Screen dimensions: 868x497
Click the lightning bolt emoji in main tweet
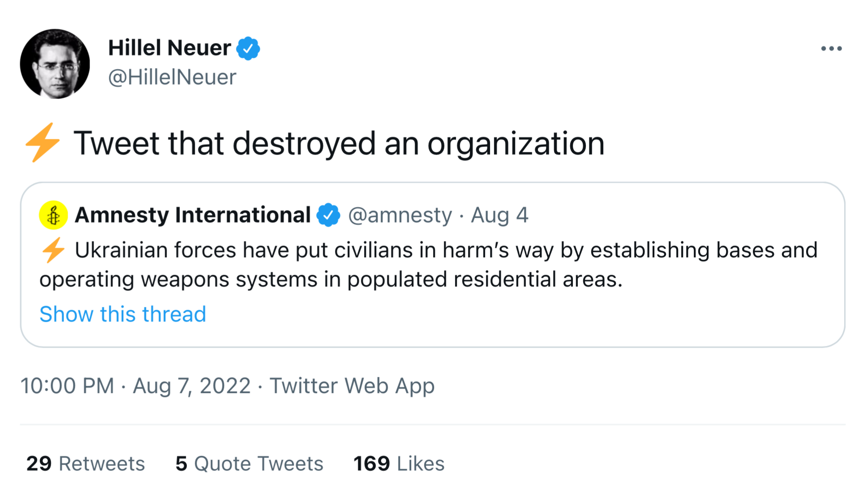click(x=43, y=143)
